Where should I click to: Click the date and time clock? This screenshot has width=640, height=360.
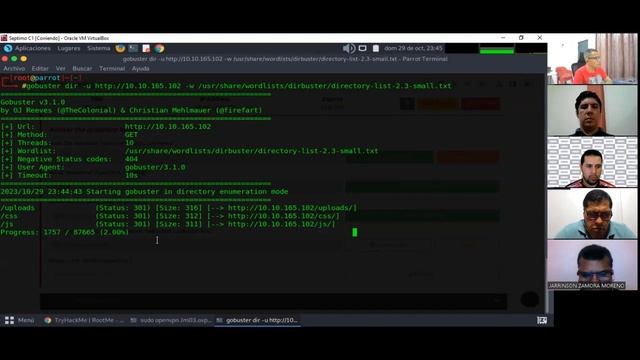(x=413, y=48)
